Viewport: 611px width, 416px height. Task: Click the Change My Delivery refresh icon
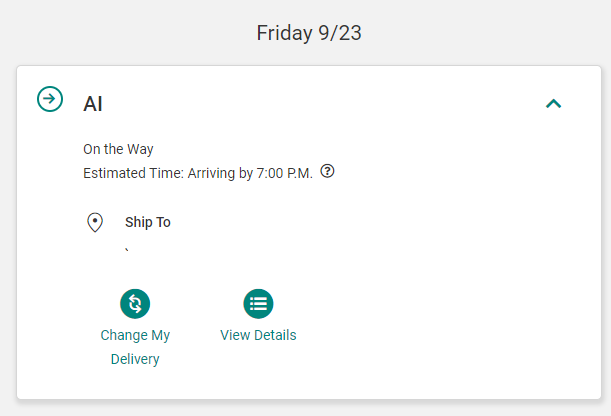point(135,303)
